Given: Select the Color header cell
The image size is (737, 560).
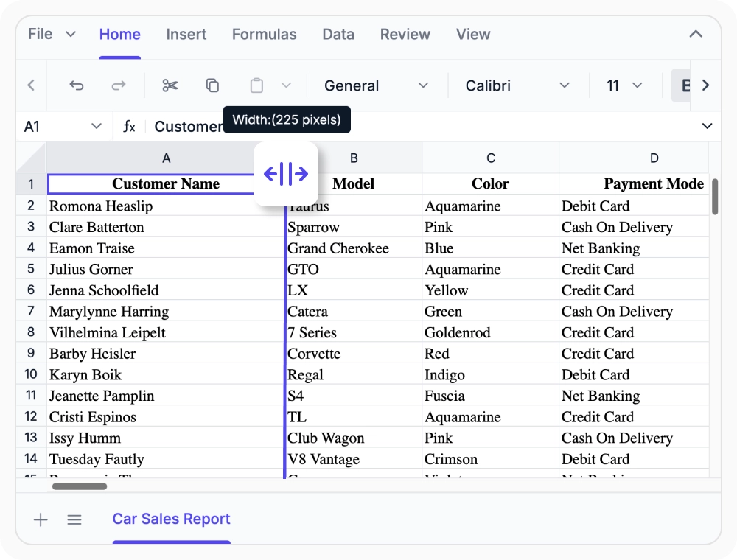Looking at the screenshot, I should pos(491,183).
